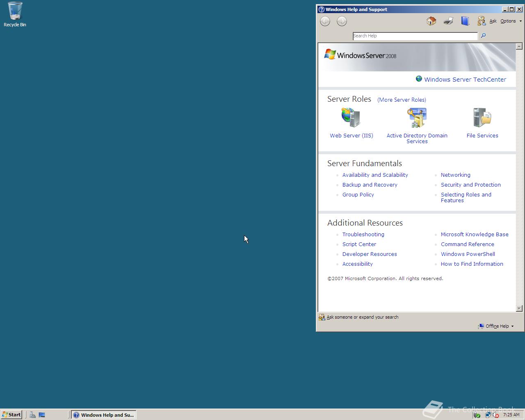Viewport: 525px width, 420px height.
Task: Open How to Find Information link
Action: 472,264
